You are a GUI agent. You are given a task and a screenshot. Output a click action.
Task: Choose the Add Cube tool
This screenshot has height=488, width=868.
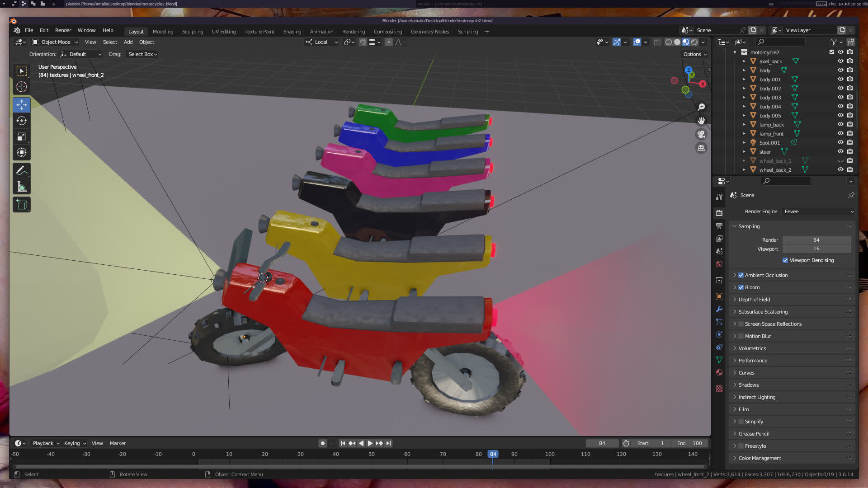point(21,205)
